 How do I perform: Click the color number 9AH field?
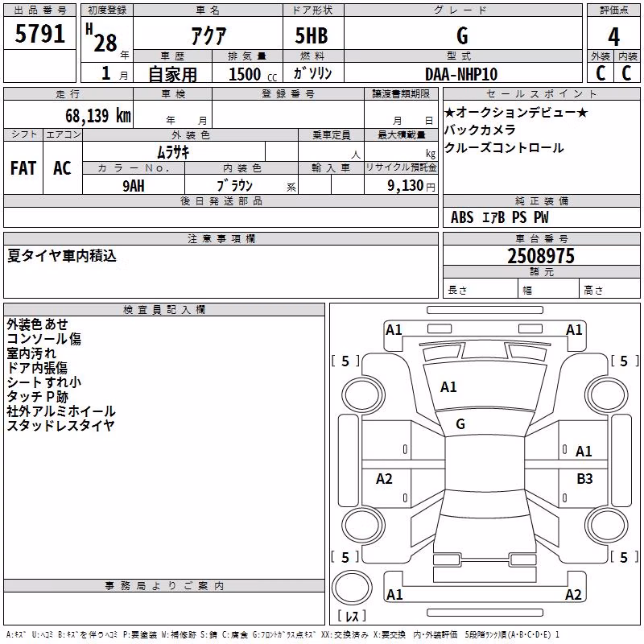point(134,186)
